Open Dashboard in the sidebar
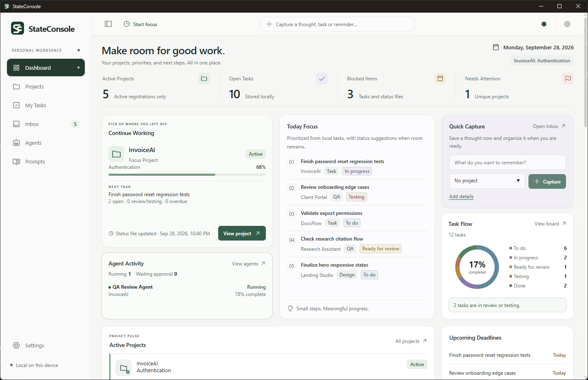The height and width of the screenshot is (380, 588). coord(46,68)
